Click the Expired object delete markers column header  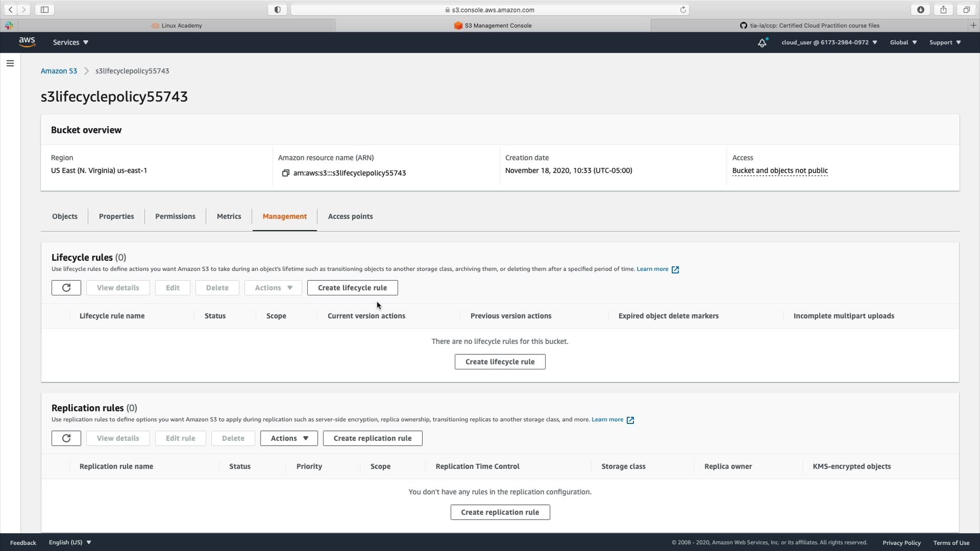tap(668, 316)
